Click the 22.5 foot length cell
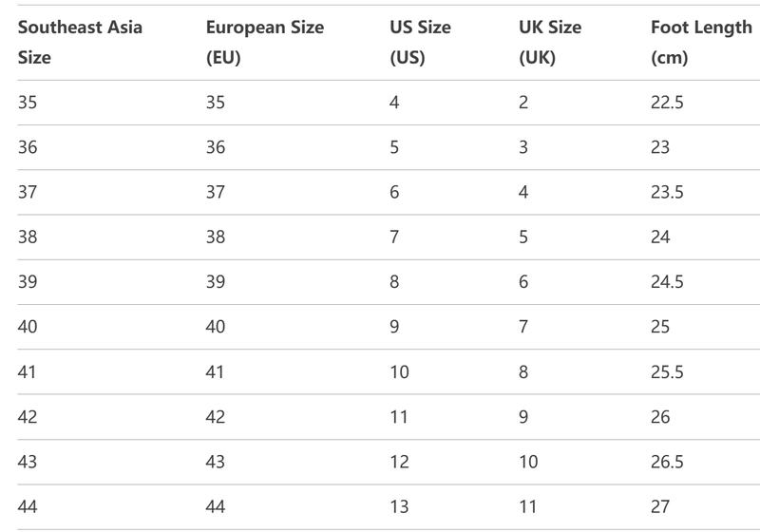This screenshot has width=760, height=532. (667, 103)
